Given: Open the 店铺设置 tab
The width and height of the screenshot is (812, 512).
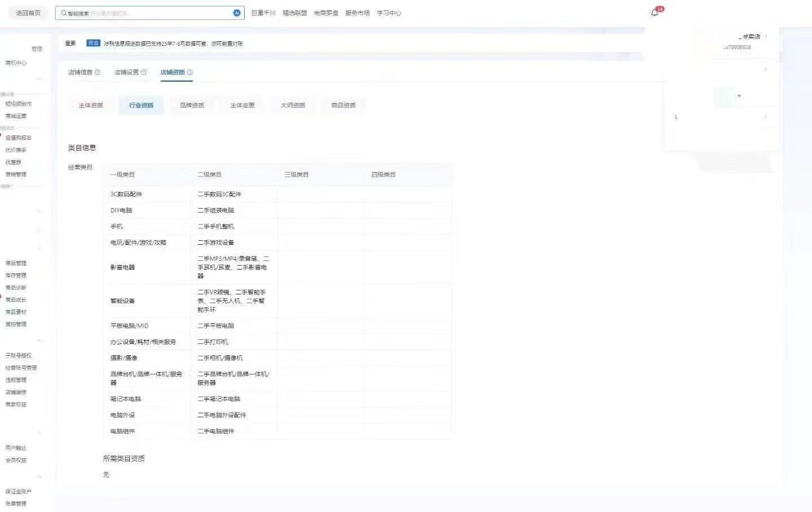Looking at the screenshot, I should [126, 72].
